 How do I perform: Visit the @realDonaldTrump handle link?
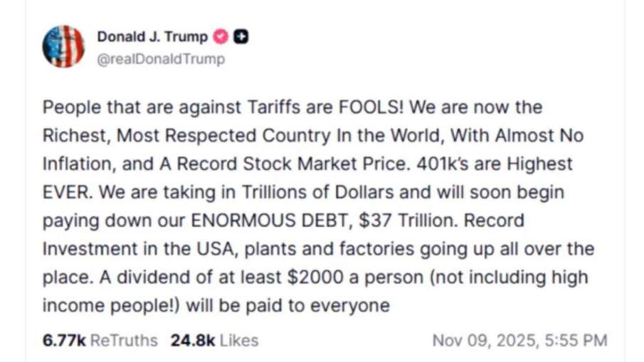(x=160, y=59)
